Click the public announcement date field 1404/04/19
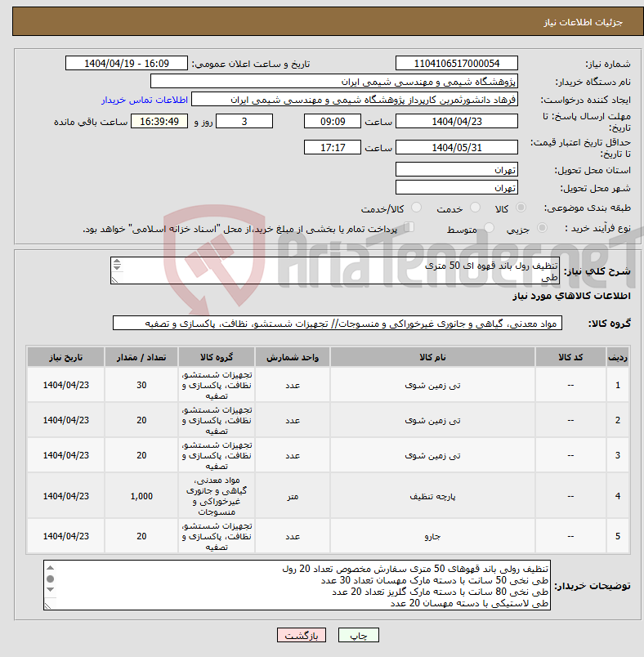 coord(127,63)
